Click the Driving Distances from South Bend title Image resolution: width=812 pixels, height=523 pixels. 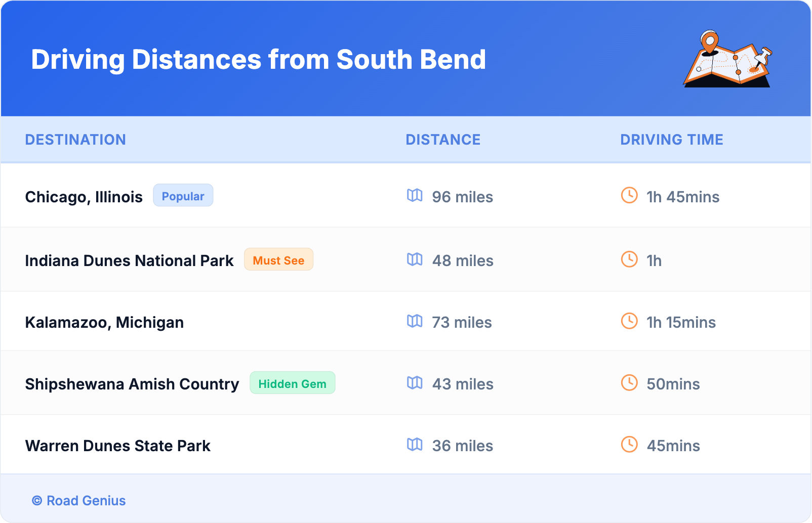pyautogui.click(x=258, y=60)
